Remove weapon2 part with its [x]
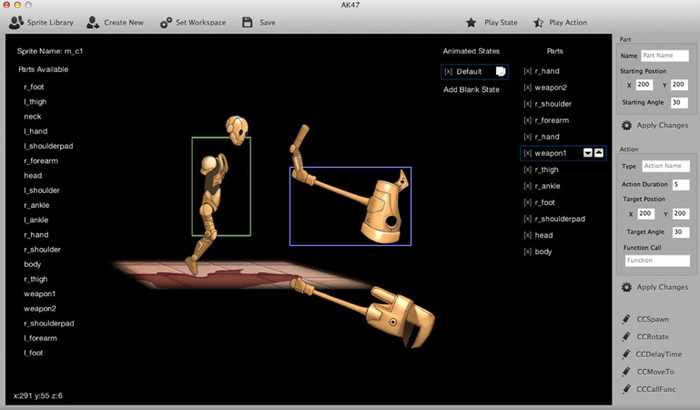The image size is (700, 410). tap(528, 88)
